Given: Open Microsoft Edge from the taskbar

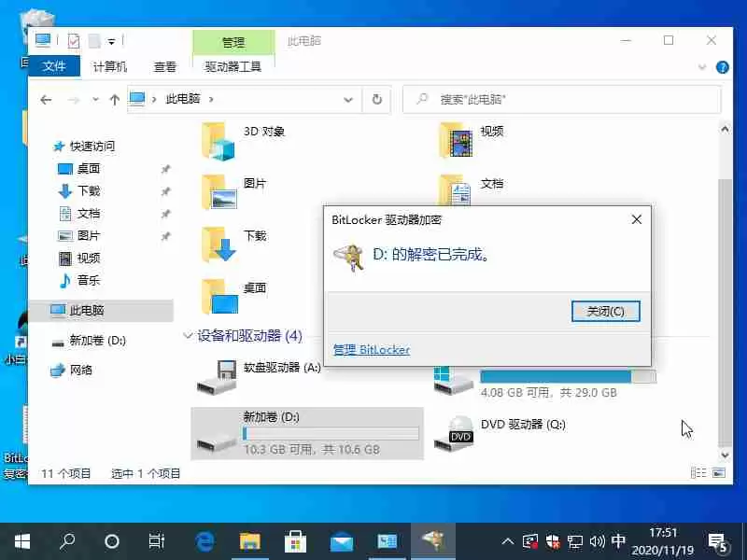Looking at the screenshot, I should pyautogui.click(x=204, y=540).
